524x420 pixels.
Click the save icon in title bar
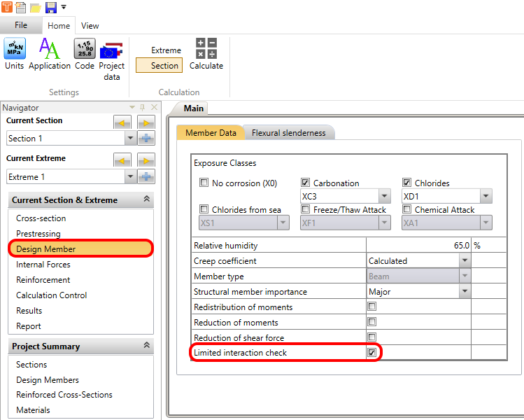tap(51, 8)
